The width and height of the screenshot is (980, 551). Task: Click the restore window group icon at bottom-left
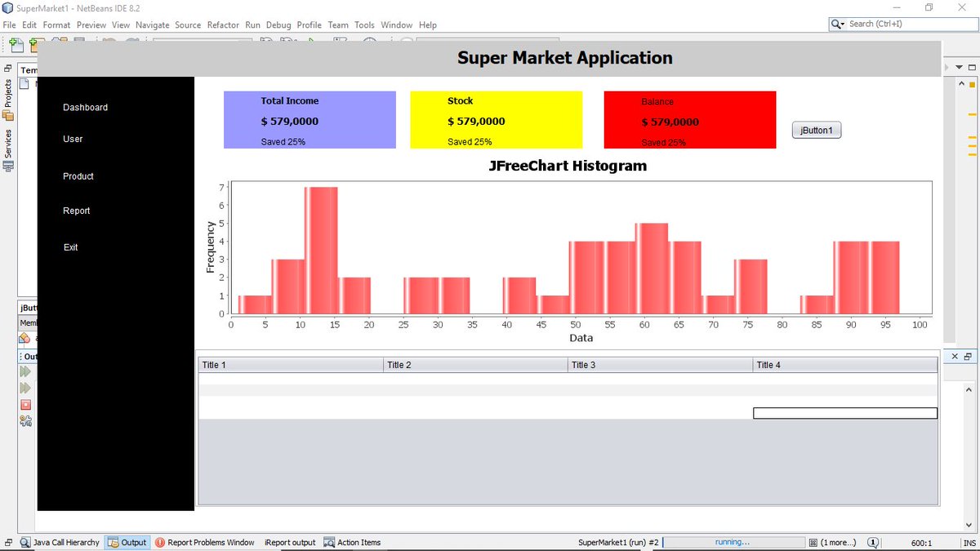pyautogui.click(x=7, y=542)
